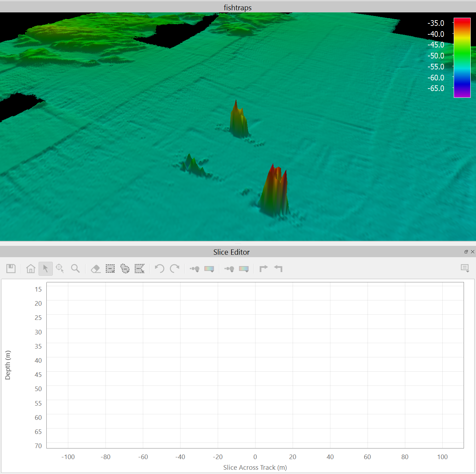Pick the rectangle selection reject tool
The width and height of the screenshot is (476, 474).
110,269
